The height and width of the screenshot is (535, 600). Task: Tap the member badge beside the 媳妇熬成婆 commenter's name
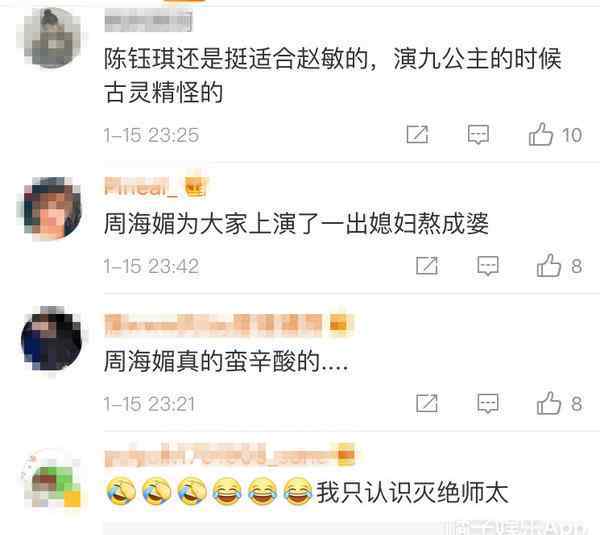tap(195, 187)
